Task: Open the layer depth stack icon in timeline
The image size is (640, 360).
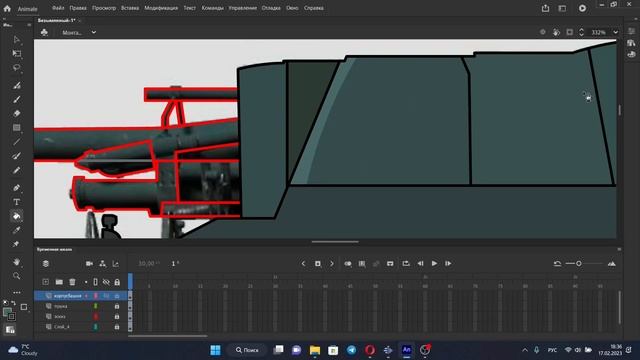Action: pyautogui.click(x=46, y=264)
